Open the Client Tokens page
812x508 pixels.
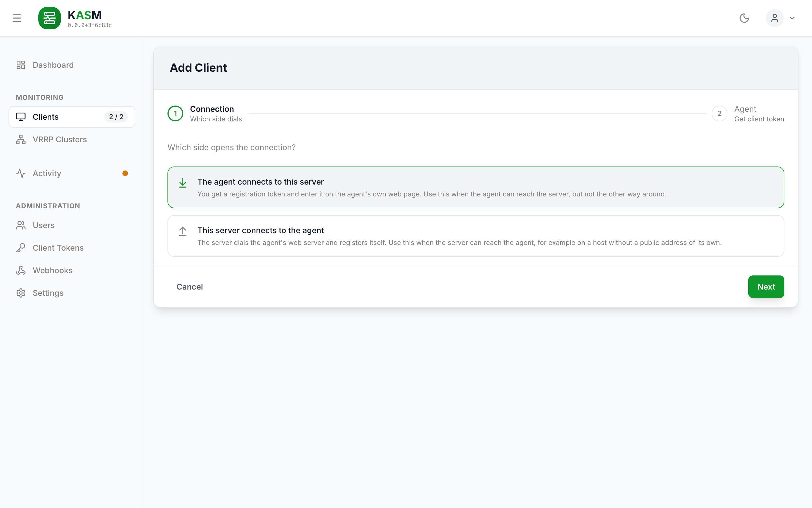click(72, 248)
